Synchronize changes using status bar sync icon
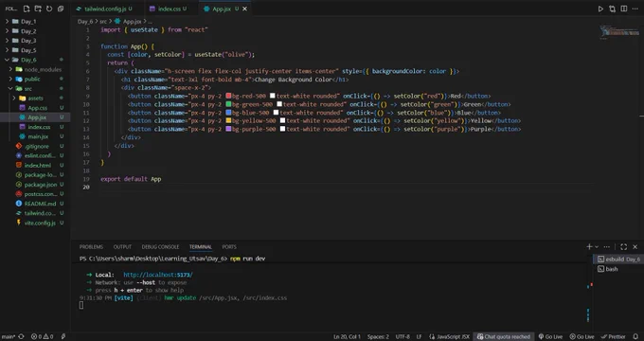The image size is (644, 341). coord(22,336)
